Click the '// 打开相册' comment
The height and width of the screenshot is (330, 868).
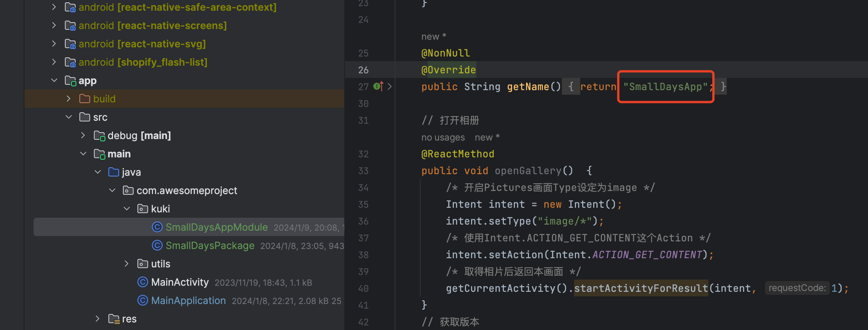pyautogui.click(x=450, y=120)
